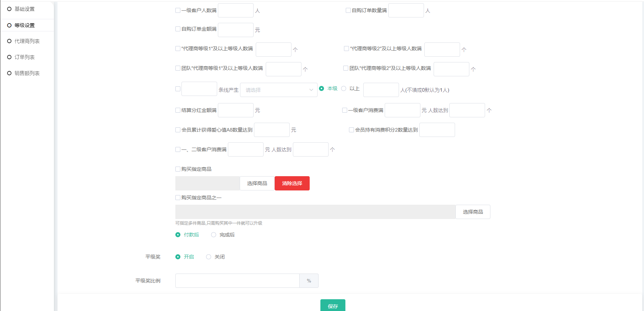Open the 代理商列表 sidebar item

(27, 41)
